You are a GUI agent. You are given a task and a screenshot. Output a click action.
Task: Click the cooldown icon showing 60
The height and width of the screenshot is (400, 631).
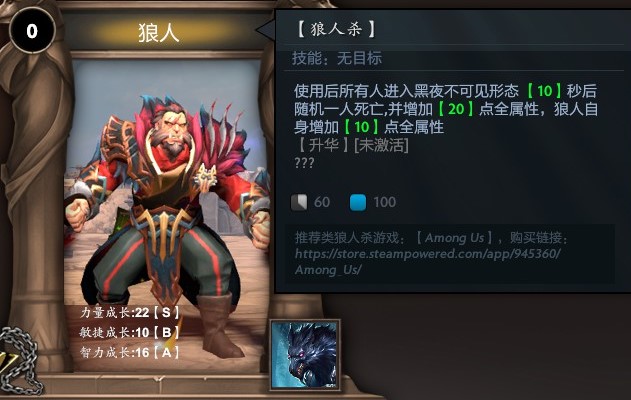[299, 202]
